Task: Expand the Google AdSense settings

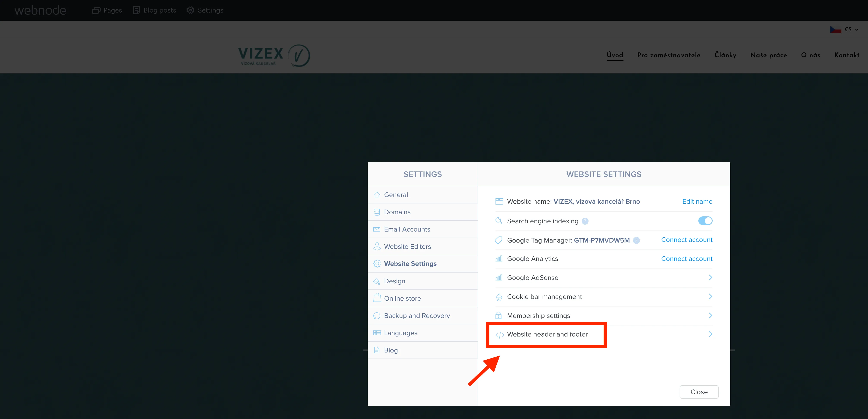Action: click(x=711, y=277)
